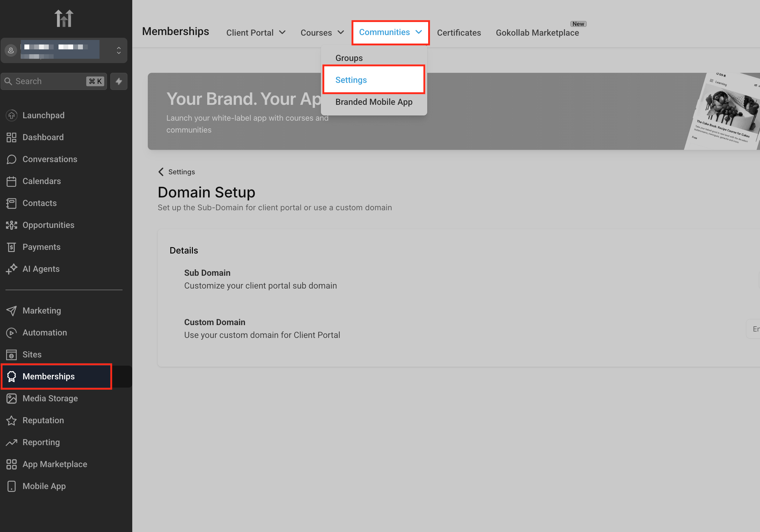Viewport: 760px width, 532px height.
Task: Click the Calendars icon in sidebar
Action: tap(12, 181)
